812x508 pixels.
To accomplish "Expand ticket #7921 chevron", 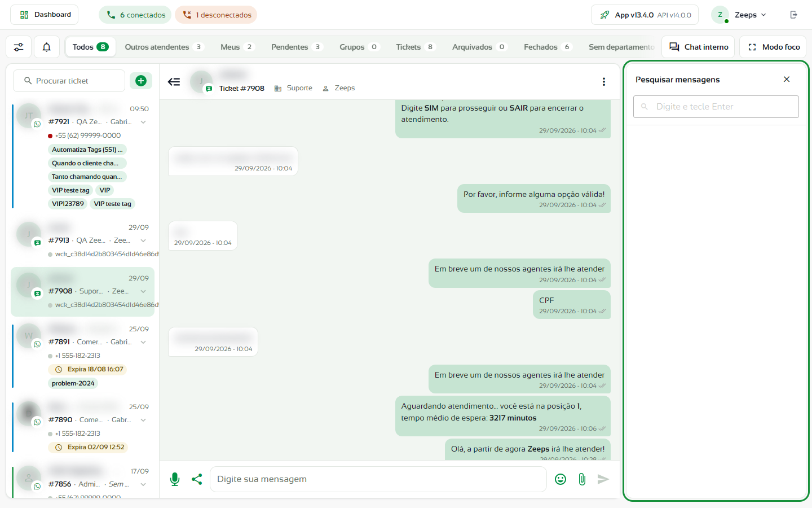I will 143,122.
